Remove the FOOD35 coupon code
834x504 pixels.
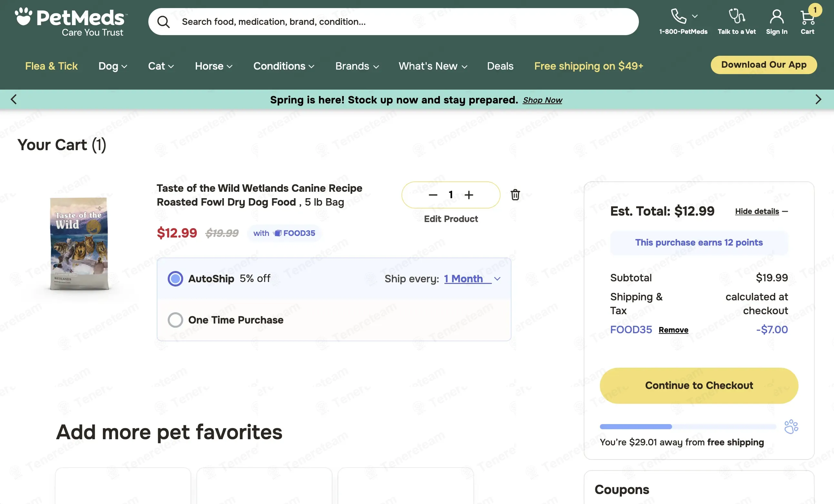click(673, 330)
